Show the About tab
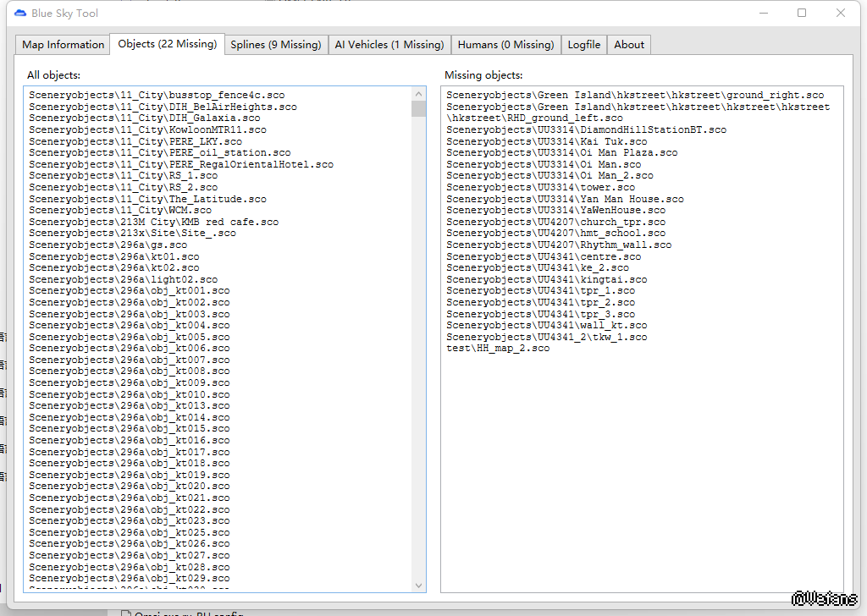The width and height of the screenshot is (867, 616). pos(629,45)
